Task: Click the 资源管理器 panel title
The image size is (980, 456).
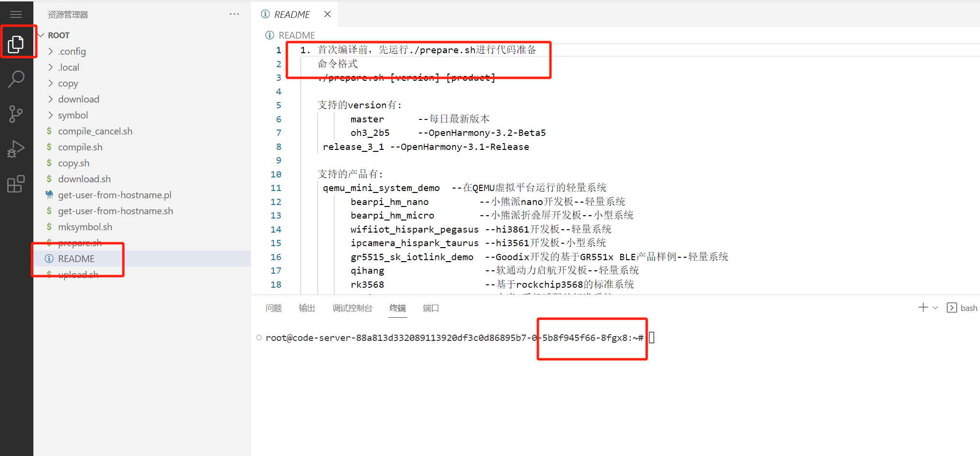Action: pos(68,15)
